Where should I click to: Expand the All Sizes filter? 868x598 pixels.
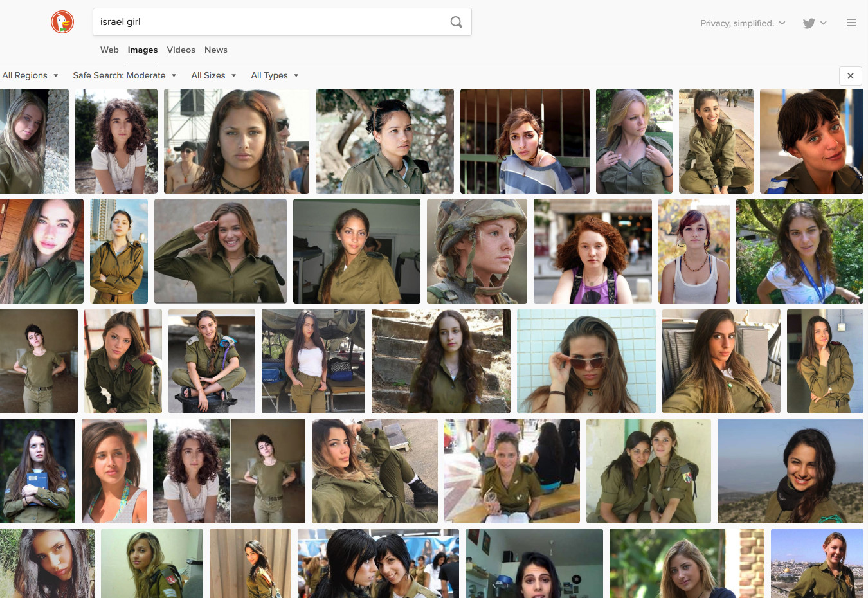click(x=213, y=76)
